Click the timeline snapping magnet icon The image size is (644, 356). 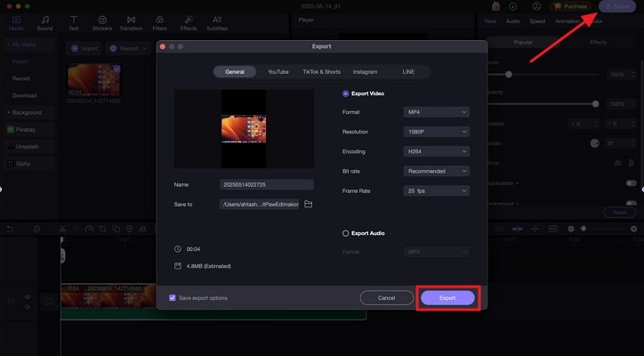click(x=518, y=229)
